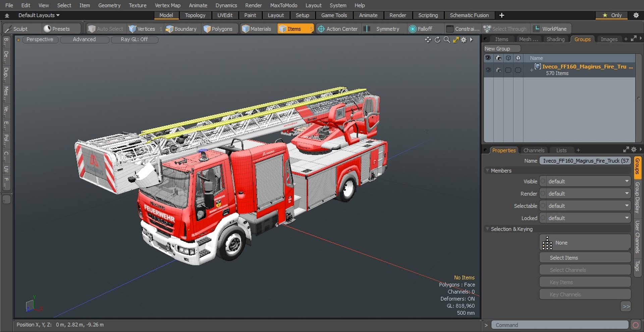This screenshot has height=332, width=644.
Task: Open the MaxToModo menu
Action: [x=283, y=5]
